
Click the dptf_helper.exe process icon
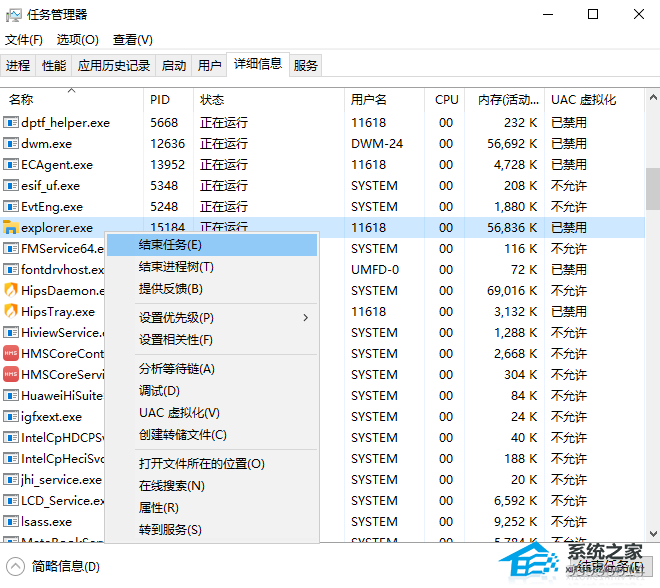tap(11, 122)
